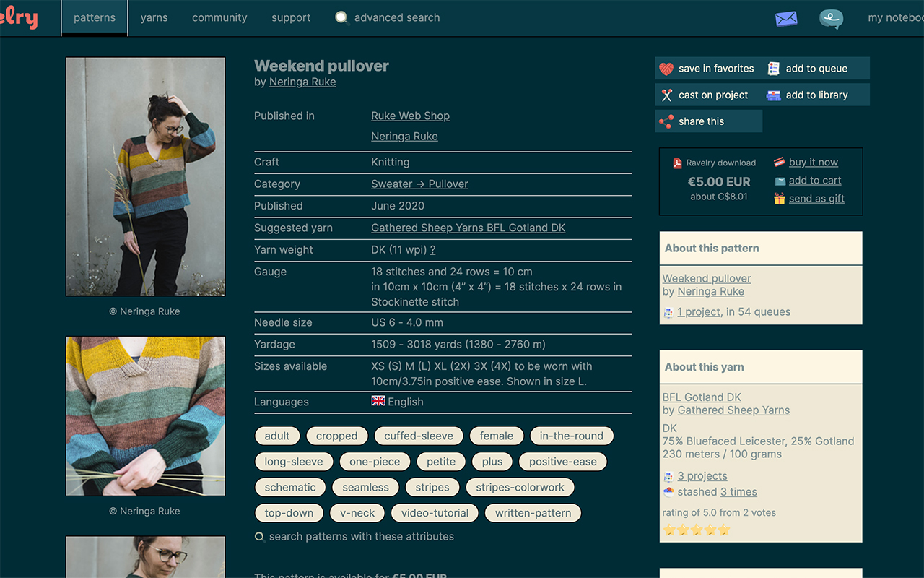Select the top-down attribute tag
924x578 pixels.
point(289,513)
